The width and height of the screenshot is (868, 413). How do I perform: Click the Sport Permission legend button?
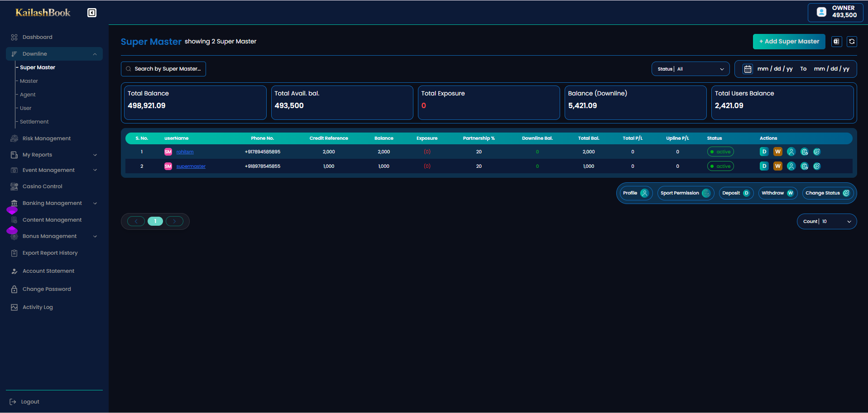(686, 193)
